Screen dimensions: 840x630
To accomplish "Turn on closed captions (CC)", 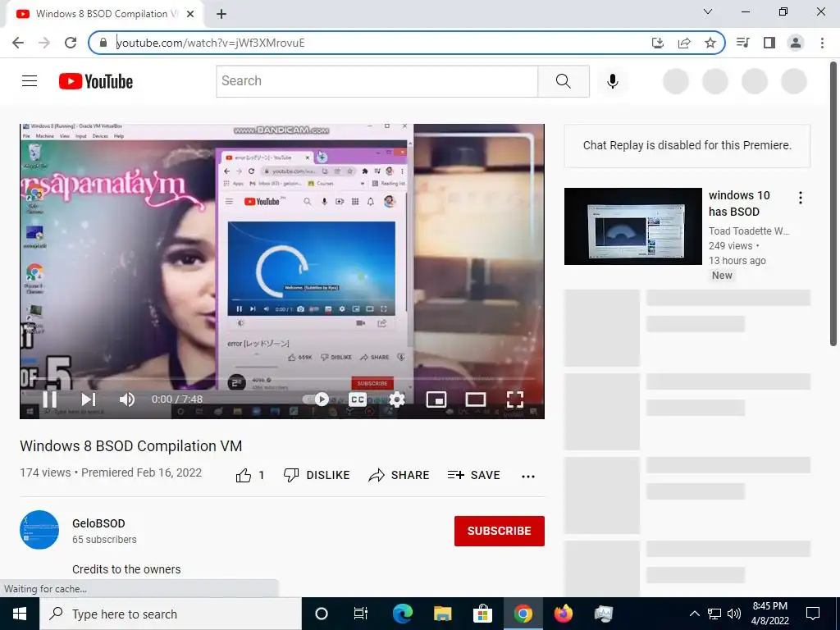I will click(358, 399).
